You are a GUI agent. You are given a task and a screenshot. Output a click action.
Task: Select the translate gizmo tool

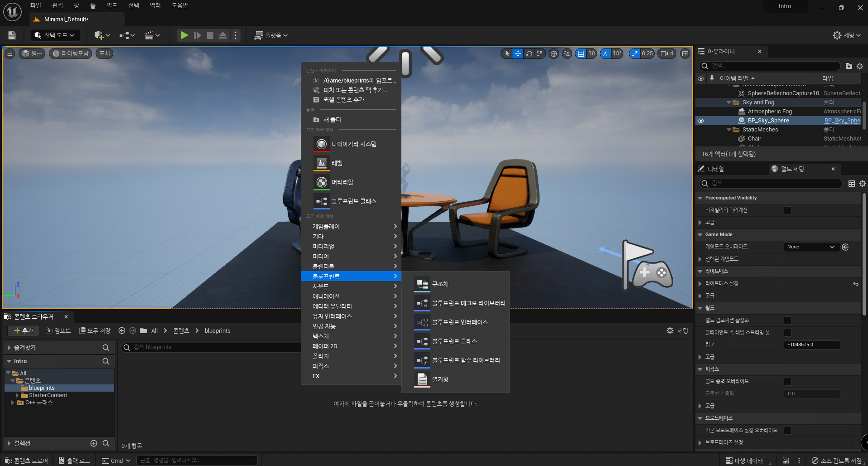[x=518, y=53]
